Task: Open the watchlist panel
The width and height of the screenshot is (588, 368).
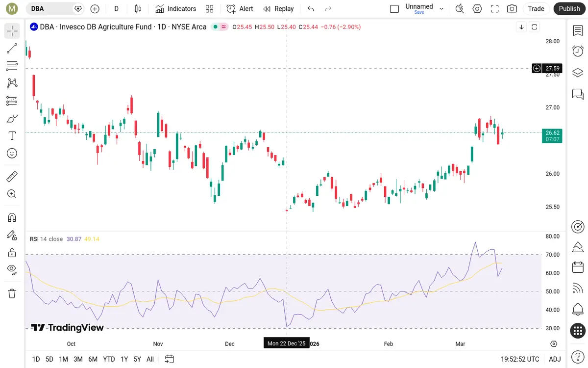Action: point(578,30)
